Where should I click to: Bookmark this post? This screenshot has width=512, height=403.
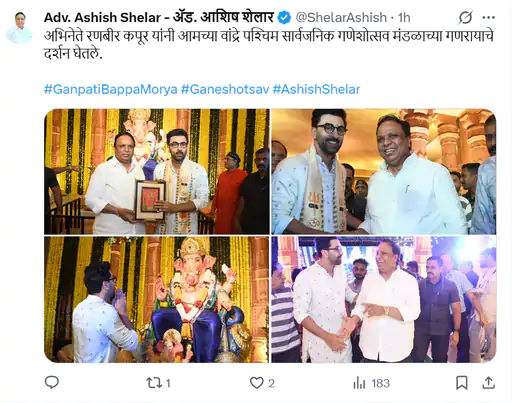(462, 383)
